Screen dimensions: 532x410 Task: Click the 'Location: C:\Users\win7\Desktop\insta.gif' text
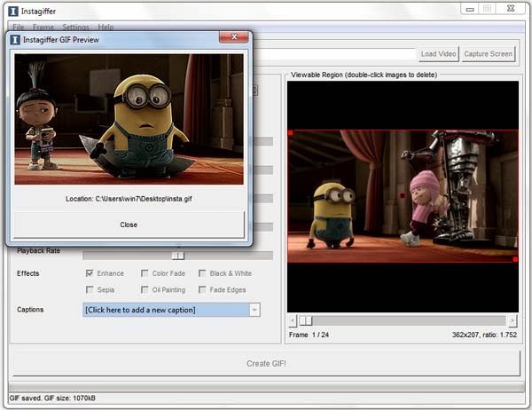click(x=129, y=199)
